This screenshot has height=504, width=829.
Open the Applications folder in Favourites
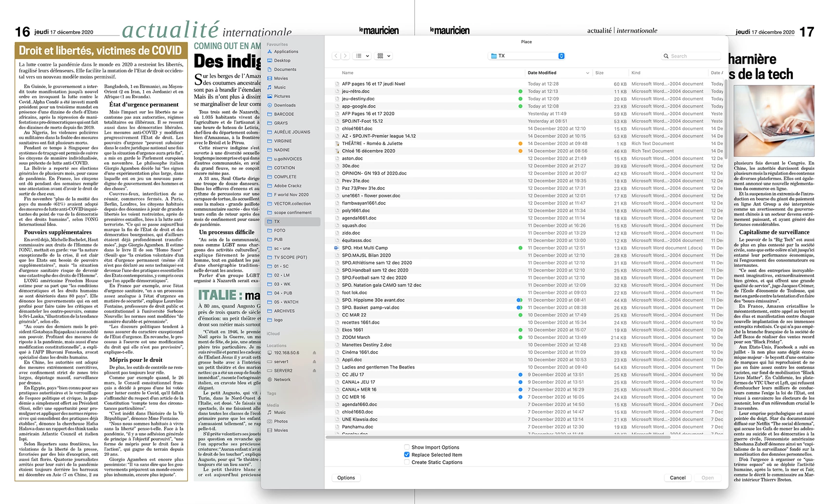286,52
